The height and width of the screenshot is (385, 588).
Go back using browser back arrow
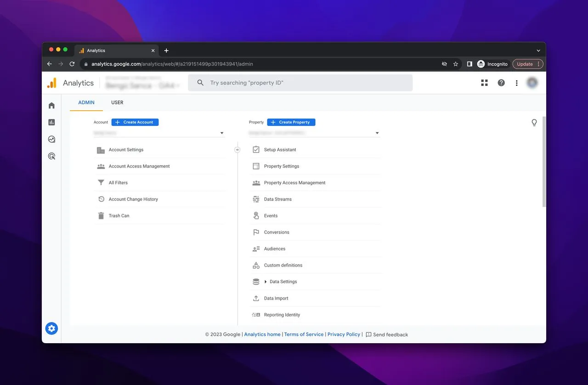pos(50,64)
